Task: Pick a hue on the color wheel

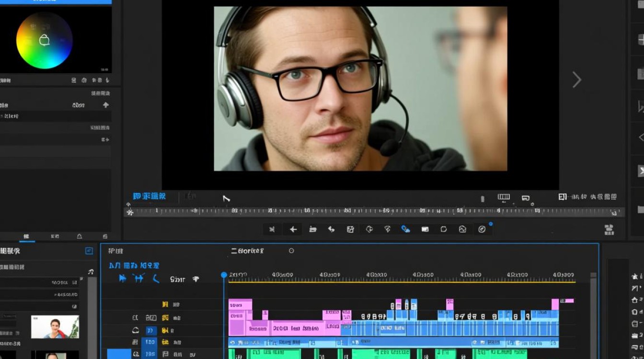Action: [x=44, y=40]
